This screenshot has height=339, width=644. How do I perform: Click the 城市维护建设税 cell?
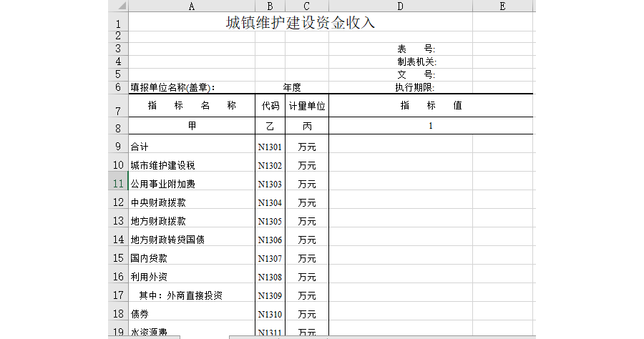(x=191, y=162)
